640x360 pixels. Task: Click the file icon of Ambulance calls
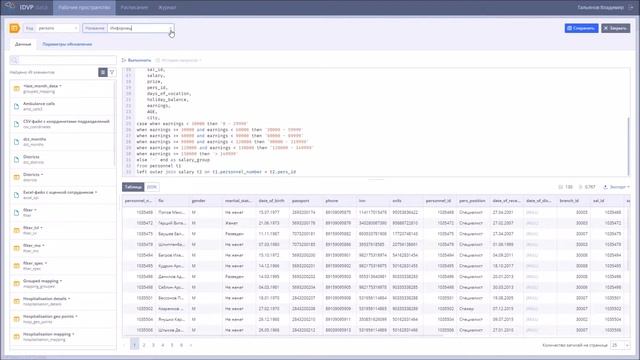(17, 106)
